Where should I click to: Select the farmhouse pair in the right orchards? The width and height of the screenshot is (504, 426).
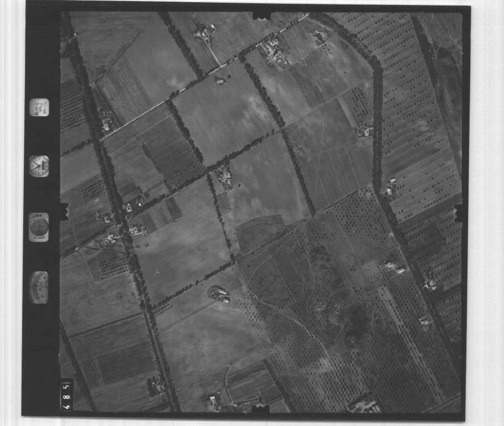[395, 267]
